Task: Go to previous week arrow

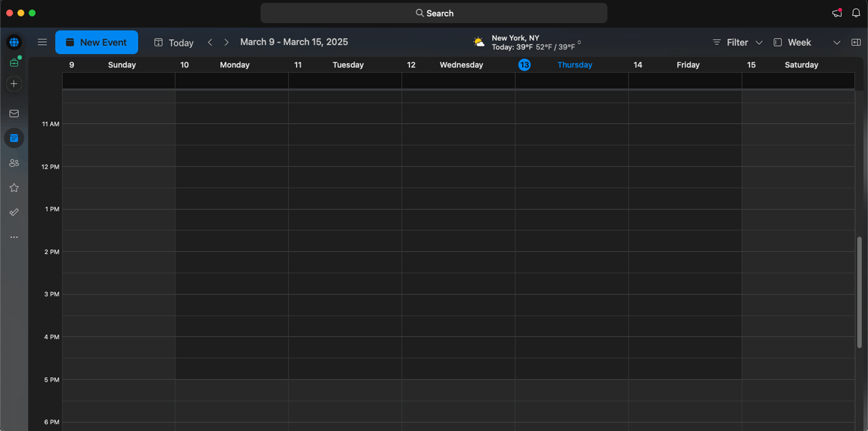Action: point(210,42)
